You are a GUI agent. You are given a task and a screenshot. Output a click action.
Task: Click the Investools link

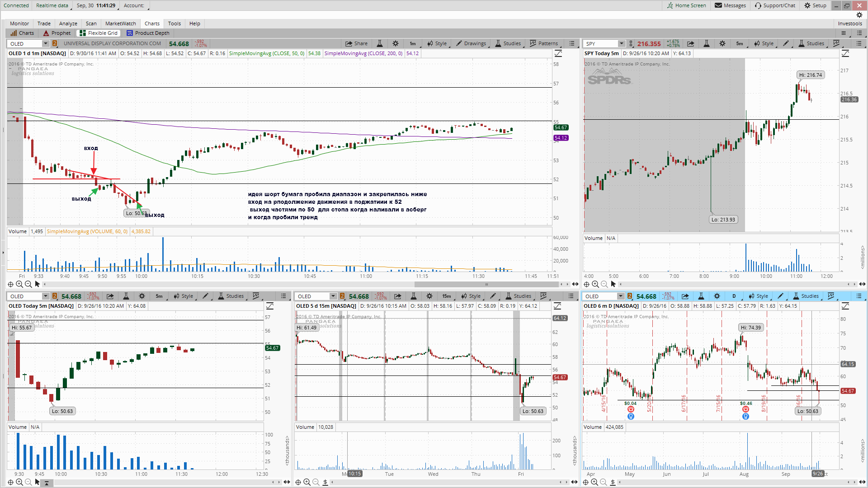[x=850, y=23]
